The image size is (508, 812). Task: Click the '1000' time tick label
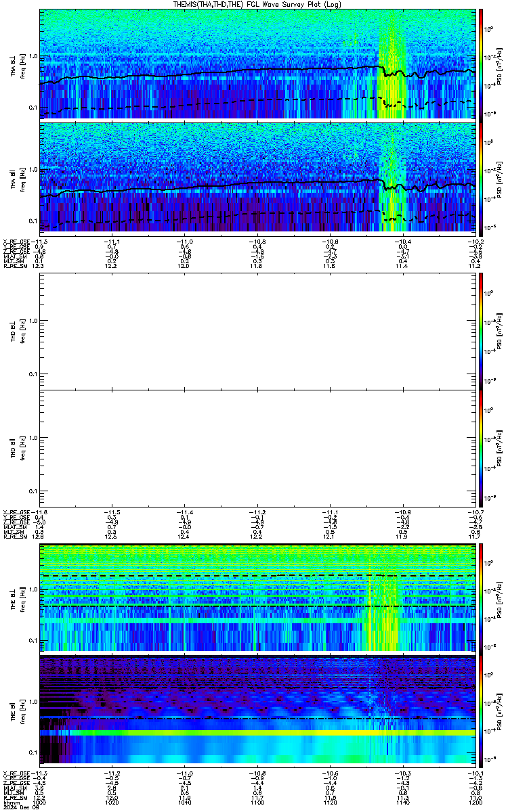pos(40,802)
